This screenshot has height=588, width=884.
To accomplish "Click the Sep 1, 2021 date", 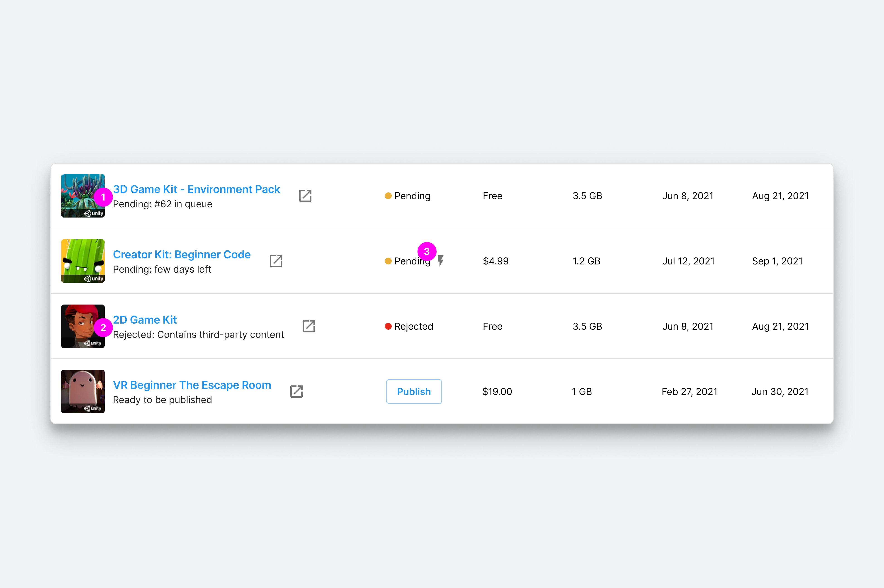I will point(777,261).
